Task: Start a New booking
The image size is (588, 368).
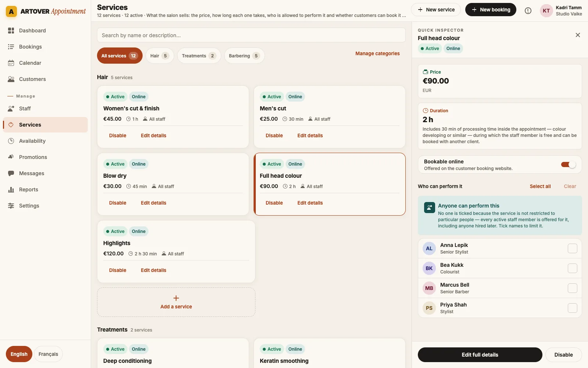Action: (x=491, y=10)
